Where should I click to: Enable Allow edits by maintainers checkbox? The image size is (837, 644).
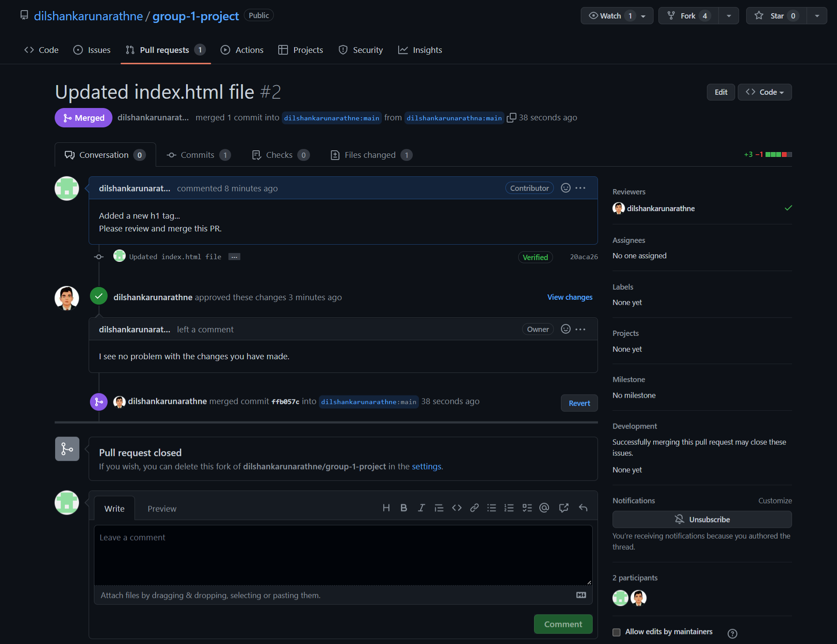pyautogui.click(x=617, y=632)
